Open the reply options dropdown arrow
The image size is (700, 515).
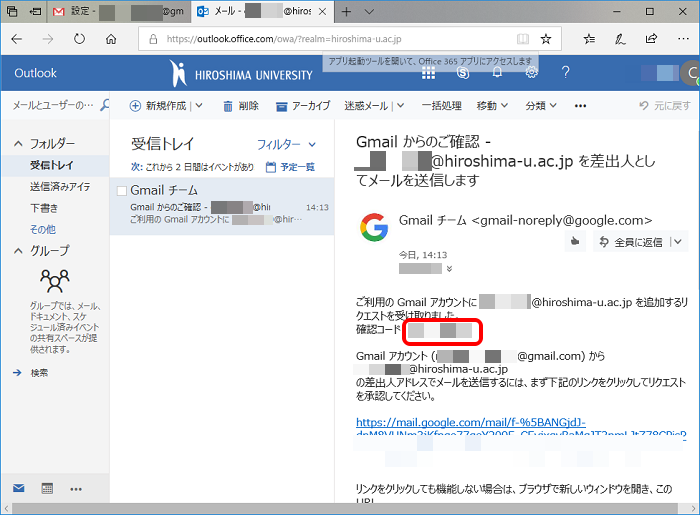click(x=678, y=242)
